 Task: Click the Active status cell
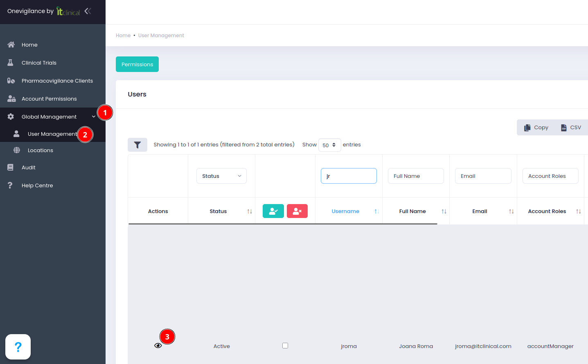(x=221, y=346)
